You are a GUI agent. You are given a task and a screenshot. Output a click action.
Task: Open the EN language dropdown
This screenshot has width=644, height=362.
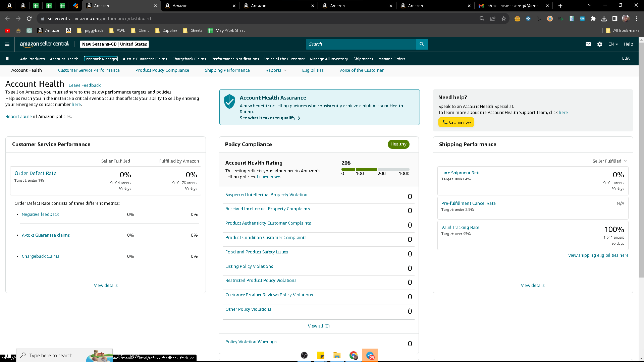pos(613,44)
